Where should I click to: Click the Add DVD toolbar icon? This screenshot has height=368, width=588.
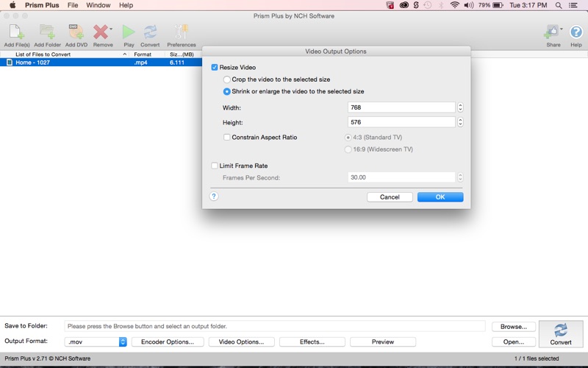coord(76,32)
